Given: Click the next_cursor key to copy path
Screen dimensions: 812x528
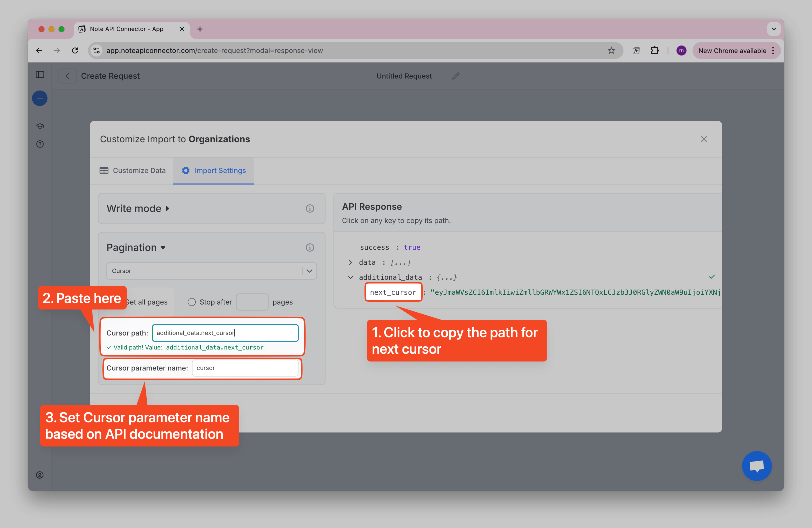Looking at the screenshot, I should pos(393,292).
